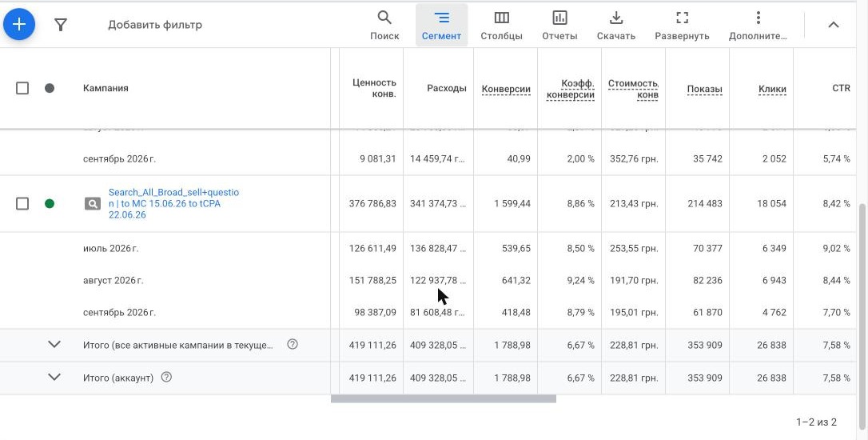Click the 352,76 грн. cost cell
Viewport: 868px width, 440px height.
tap(633, 158)
